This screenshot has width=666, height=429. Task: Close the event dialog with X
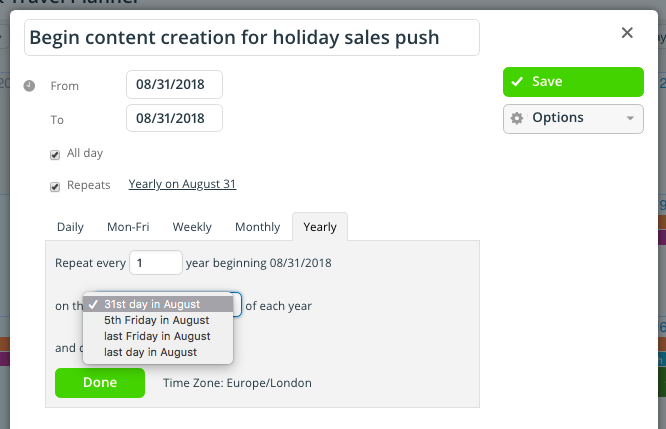[x=627, y=33]
